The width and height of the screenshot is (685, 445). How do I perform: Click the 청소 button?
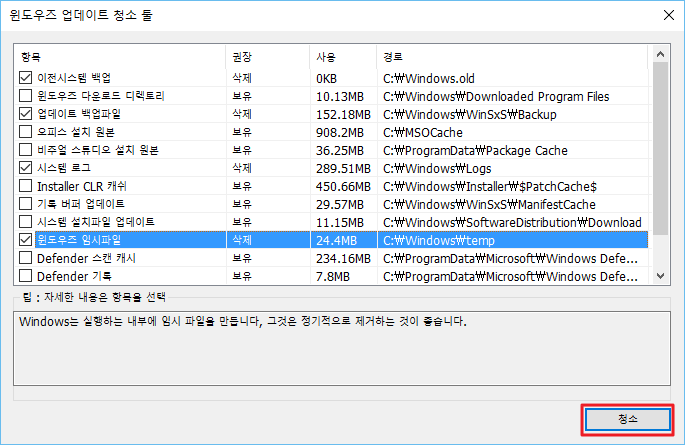click(627, 419)
